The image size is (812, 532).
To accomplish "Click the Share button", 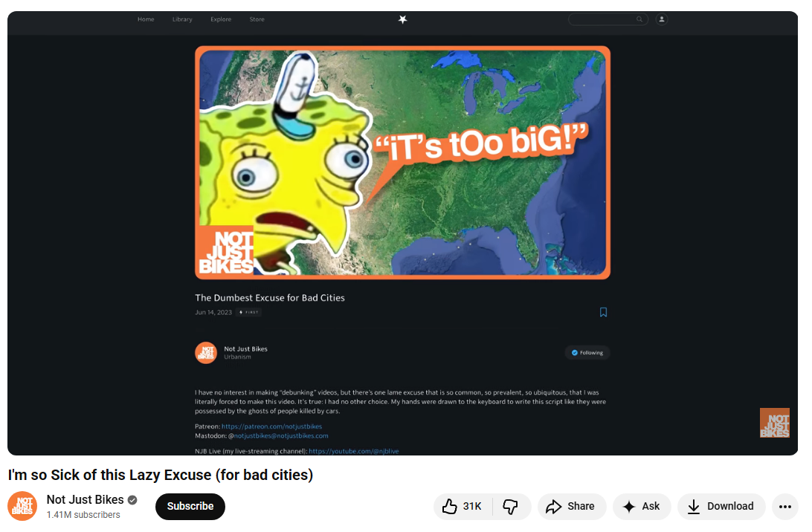I will pyautogui.click(x=572, y=507).
